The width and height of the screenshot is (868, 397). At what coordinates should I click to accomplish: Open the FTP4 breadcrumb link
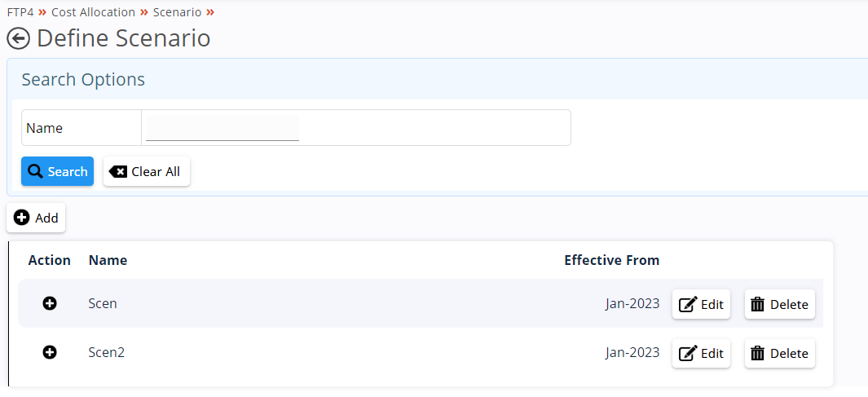tap(20, 12)
